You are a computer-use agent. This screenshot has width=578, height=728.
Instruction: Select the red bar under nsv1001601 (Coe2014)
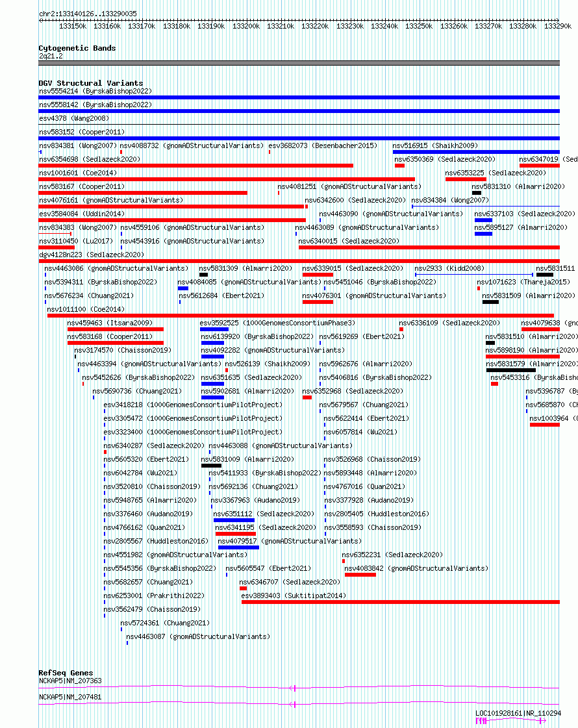click(227, 179)
